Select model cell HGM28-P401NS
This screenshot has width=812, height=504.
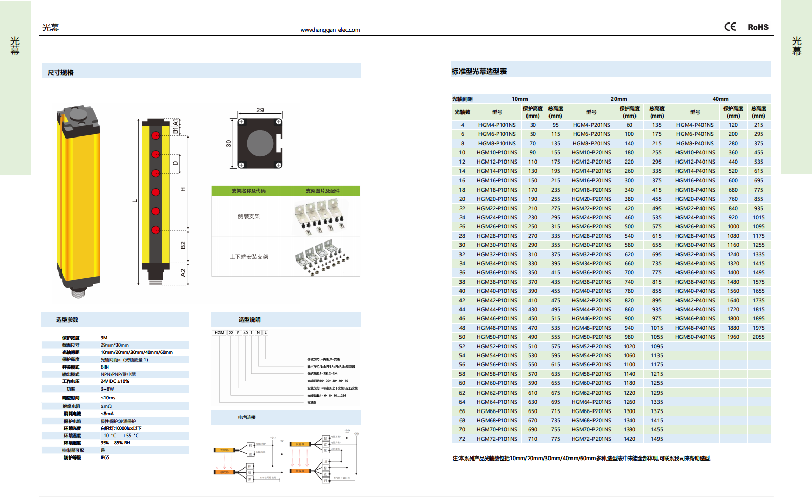point(695,236)
